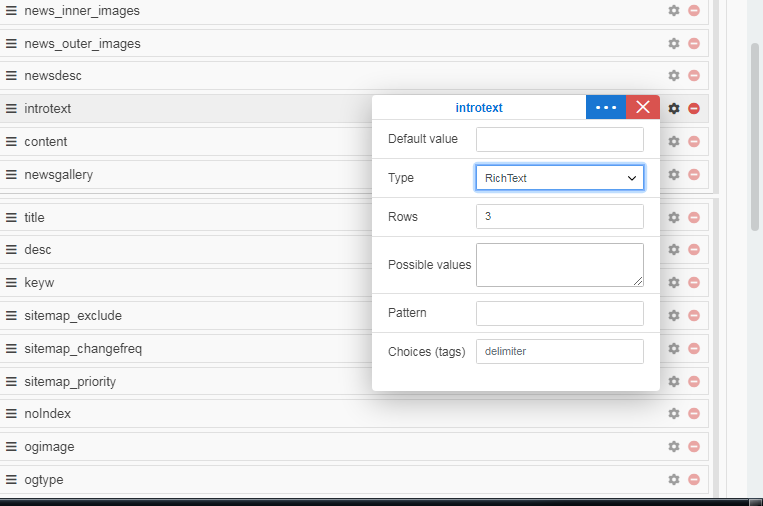Remove the desc field
This screenshot has width=763, height=506.
[694, 249]
